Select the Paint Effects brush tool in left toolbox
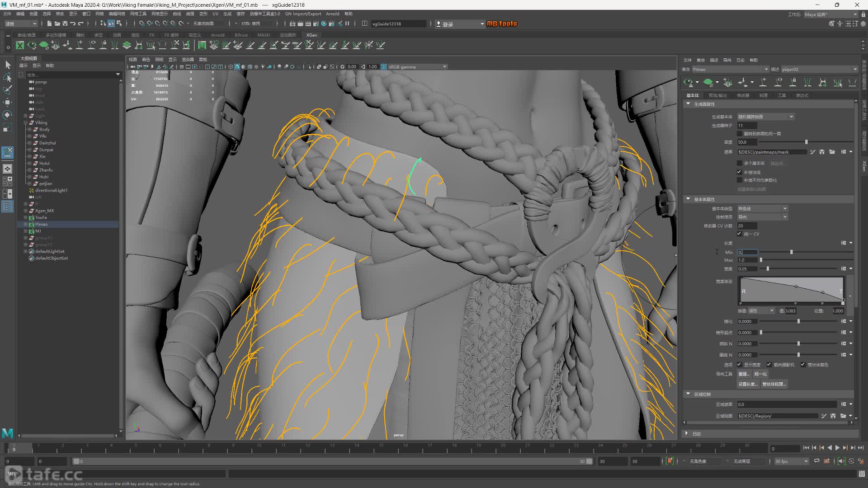This screenshot has height=488, width=868. (8, 90)
